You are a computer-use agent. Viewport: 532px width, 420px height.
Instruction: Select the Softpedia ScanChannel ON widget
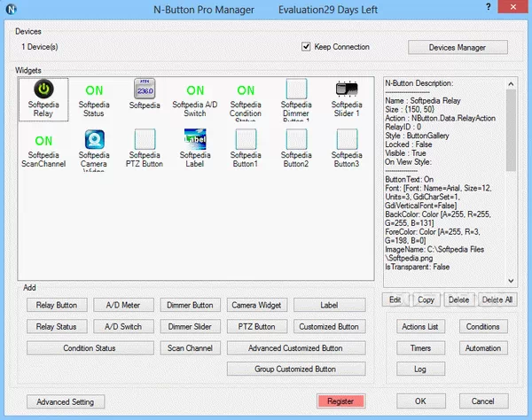point(43,141)
